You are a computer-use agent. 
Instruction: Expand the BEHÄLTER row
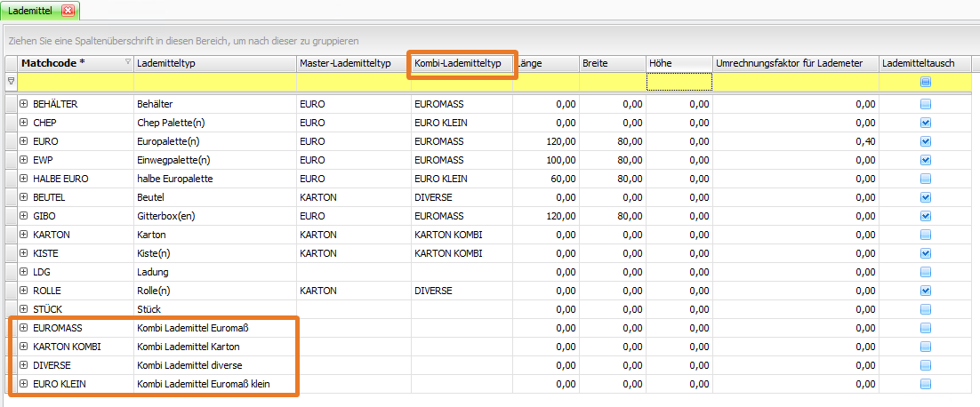pyautogui.click(x=24, y=104)
